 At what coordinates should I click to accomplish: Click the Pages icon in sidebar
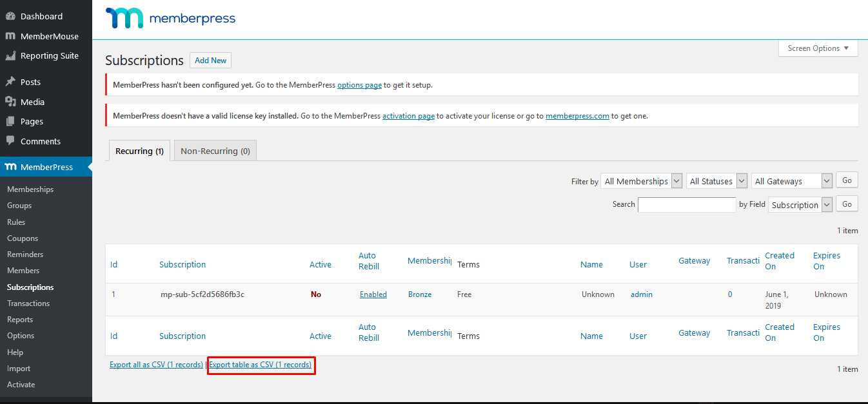coord(10,121)
